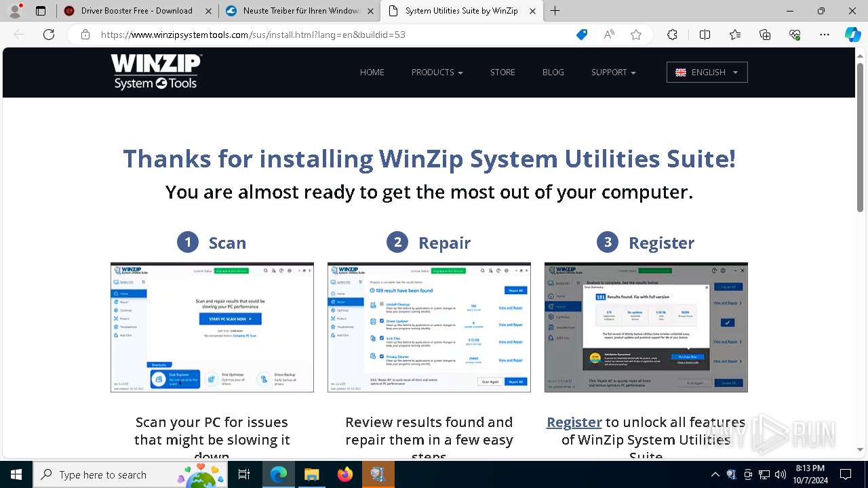Open the Extensions puzzle icon
Screen dimensions: 868x488
click(x=672, y=35)
